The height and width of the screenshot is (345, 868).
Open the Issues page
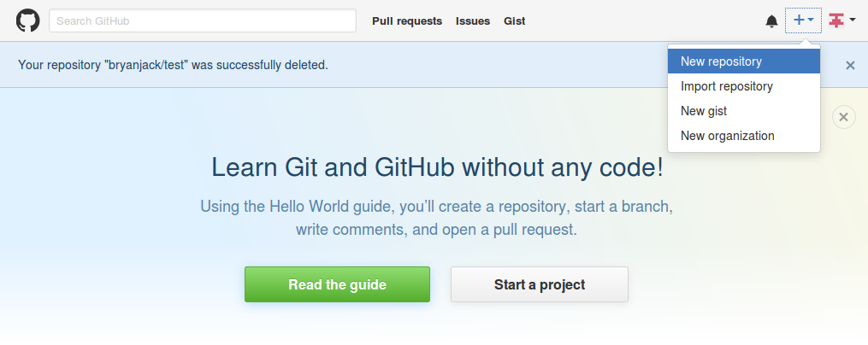pyautogui.click(x=473, y=21)
